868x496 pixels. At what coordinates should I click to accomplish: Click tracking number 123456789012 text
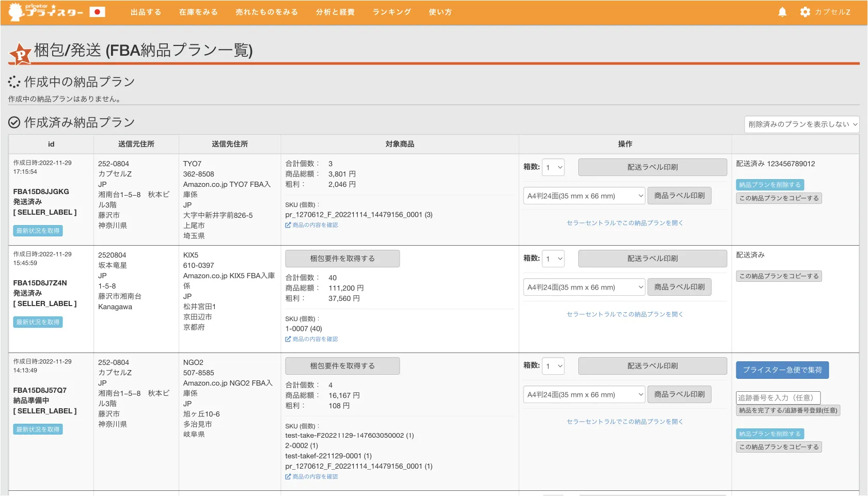(x=791, y=164)
